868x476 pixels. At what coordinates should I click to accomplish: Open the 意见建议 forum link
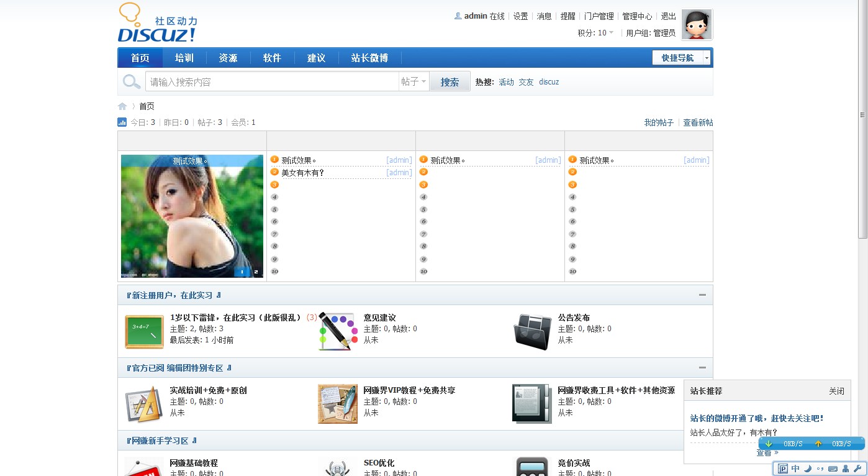[x=379, y=318]
